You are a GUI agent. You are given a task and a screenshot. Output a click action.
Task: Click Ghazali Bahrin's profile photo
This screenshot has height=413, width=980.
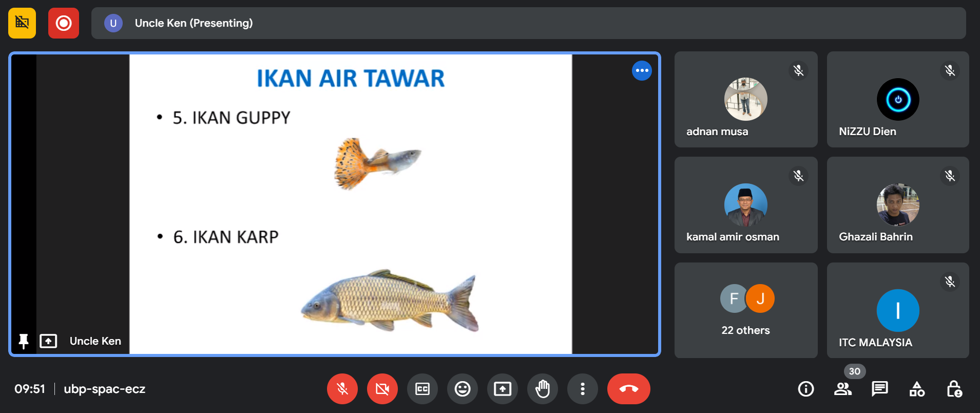click(x=898, y=205)
